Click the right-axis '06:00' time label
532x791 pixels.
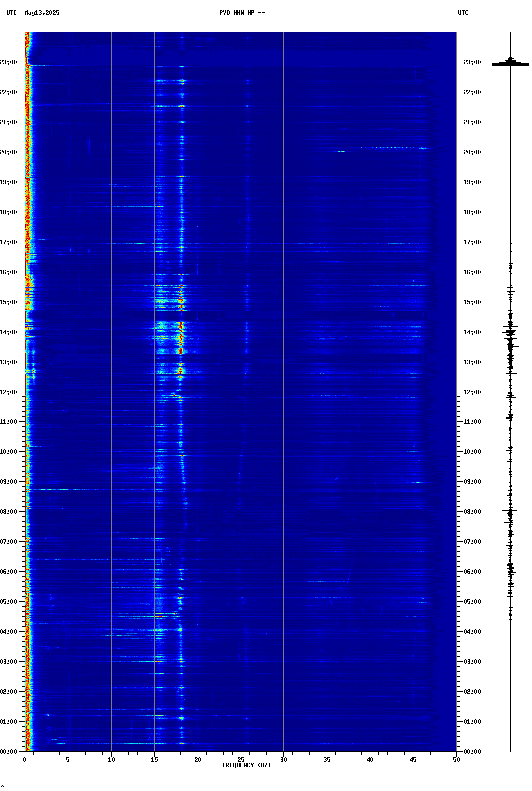(472, 572)
